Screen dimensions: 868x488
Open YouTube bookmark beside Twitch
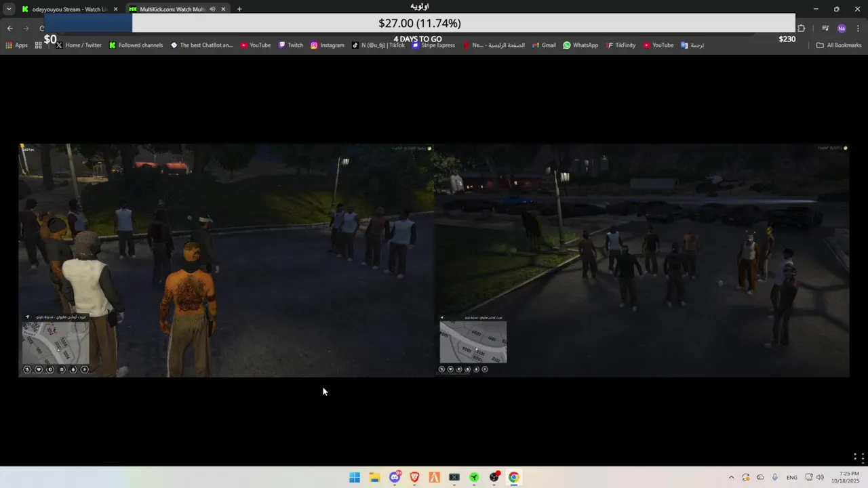(x=256, y=45)
